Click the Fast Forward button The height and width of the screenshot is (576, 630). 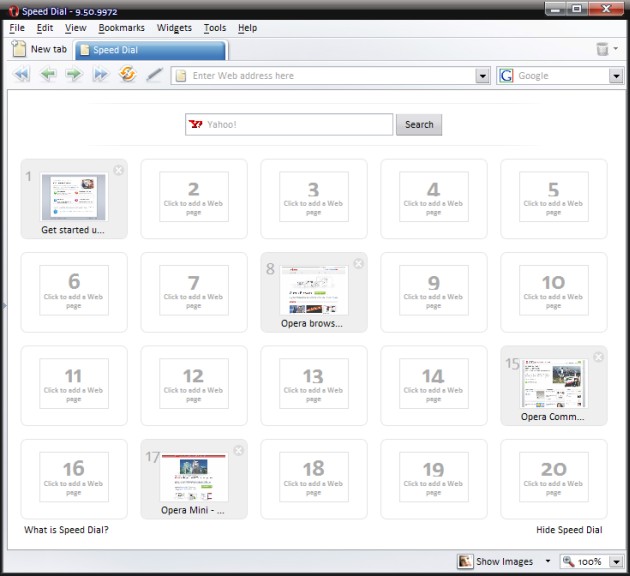coord(100,74)
